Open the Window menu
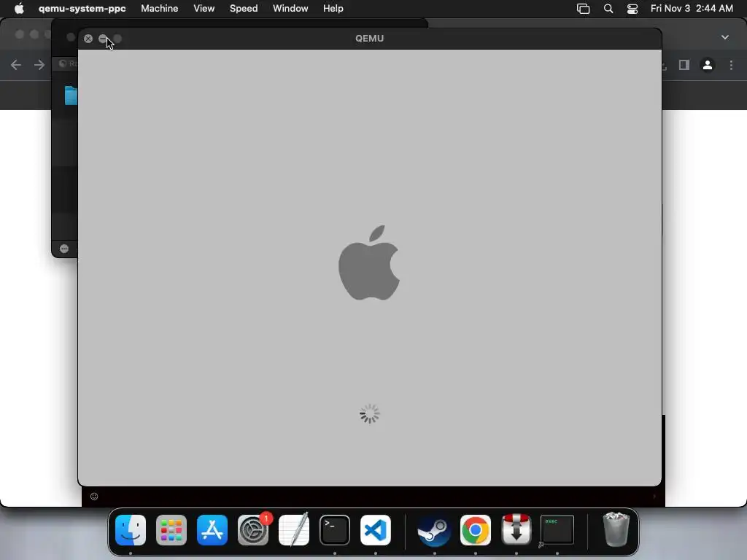The width and height of the screenshot is (747, 560). (290, 9)
